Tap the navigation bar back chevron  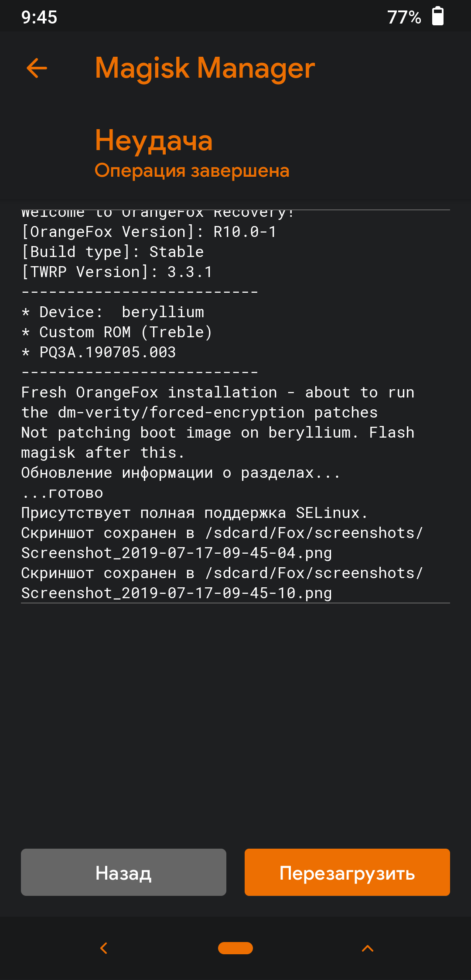tap(104, 948)
